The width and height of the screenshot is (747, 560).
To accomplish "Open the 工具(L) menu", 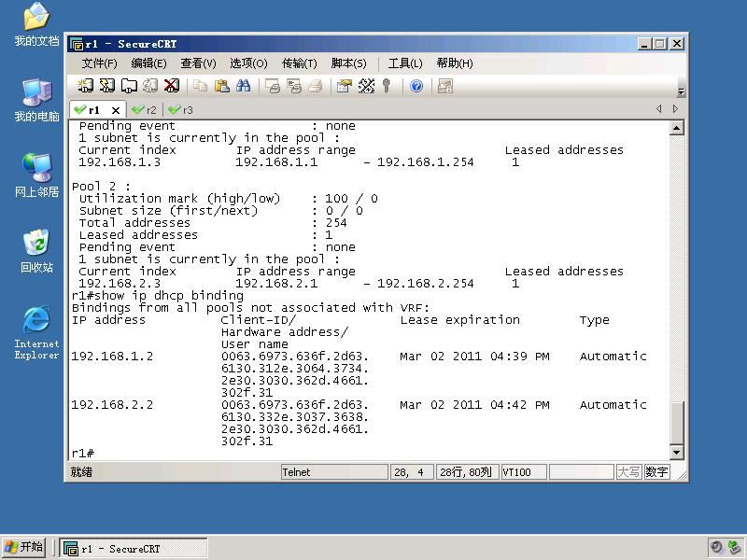I will click(x=405, y=63).
